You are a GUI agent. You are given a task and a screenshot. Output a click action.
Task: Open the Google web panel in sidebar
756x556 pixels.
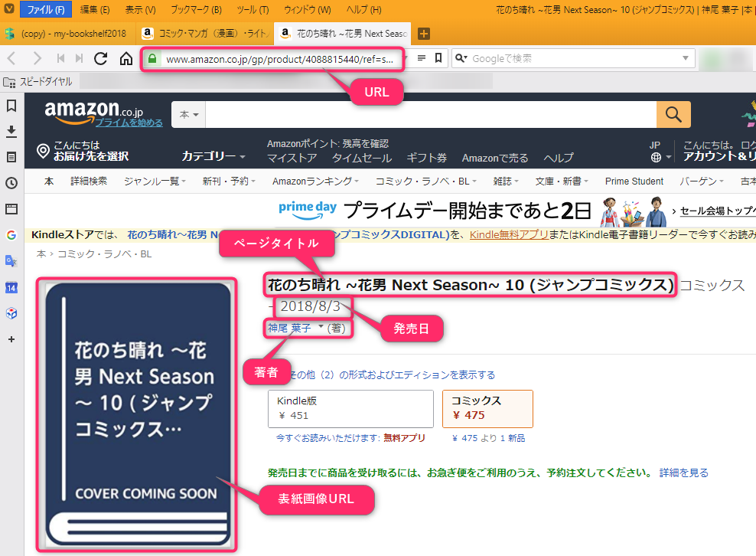coord(11,235)
